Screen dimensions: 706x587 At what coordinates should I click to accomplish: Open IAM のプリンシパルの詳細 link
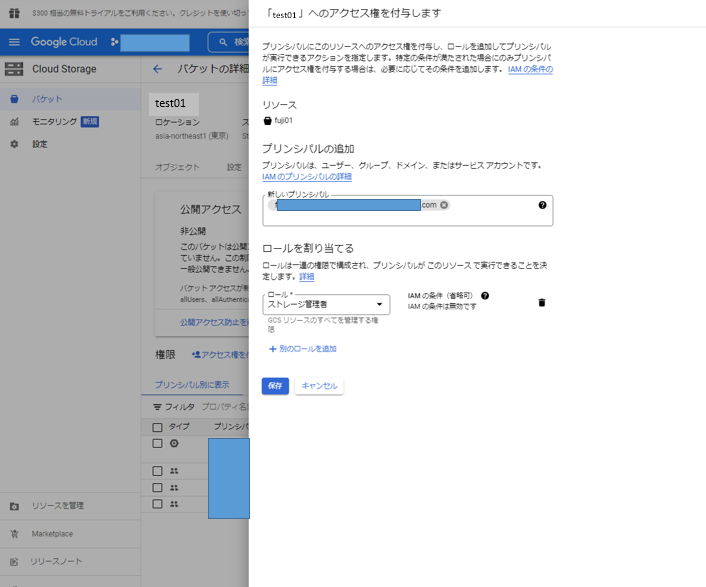pos(307,176)
